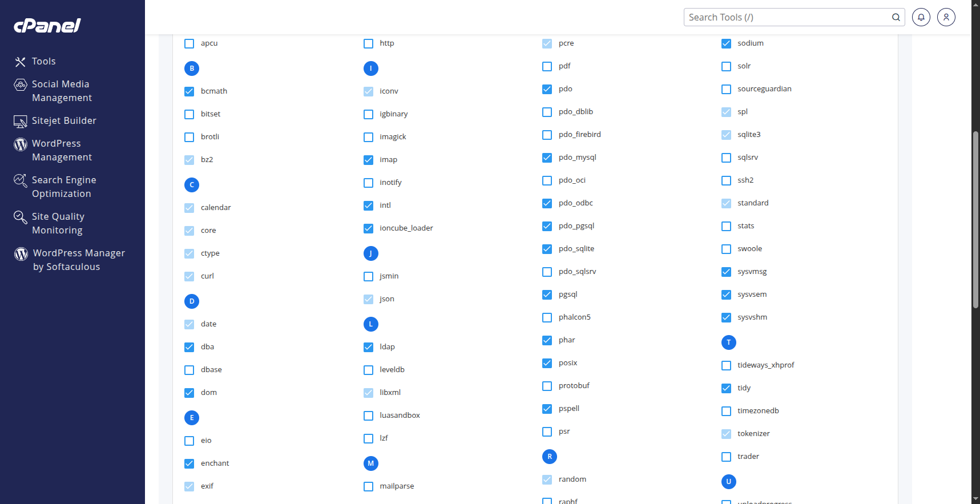Check the timezonedb checkbox
Screen dimensions: 980x504
(x=727, y=411)
